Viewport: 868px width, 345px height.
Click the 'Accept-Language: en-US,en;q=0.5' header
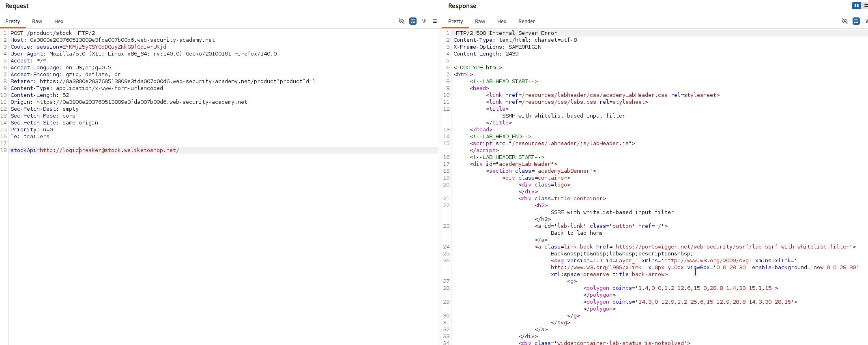(61, 68)
